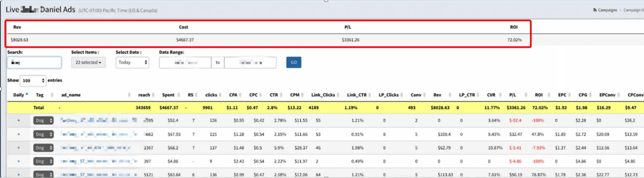The height and width of the screenshot is (178, 644).
Task: Expand the first row with plus icon
Action: 18,121
